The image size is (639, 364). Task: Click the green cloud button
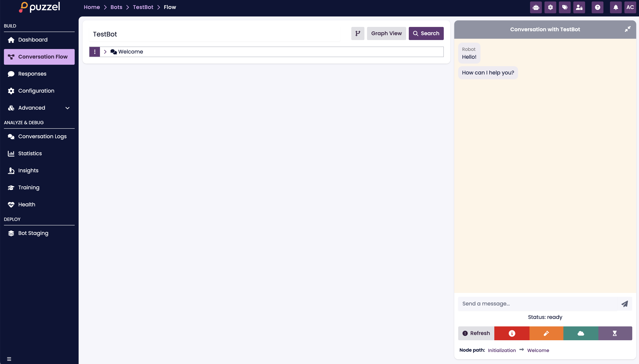581,333
